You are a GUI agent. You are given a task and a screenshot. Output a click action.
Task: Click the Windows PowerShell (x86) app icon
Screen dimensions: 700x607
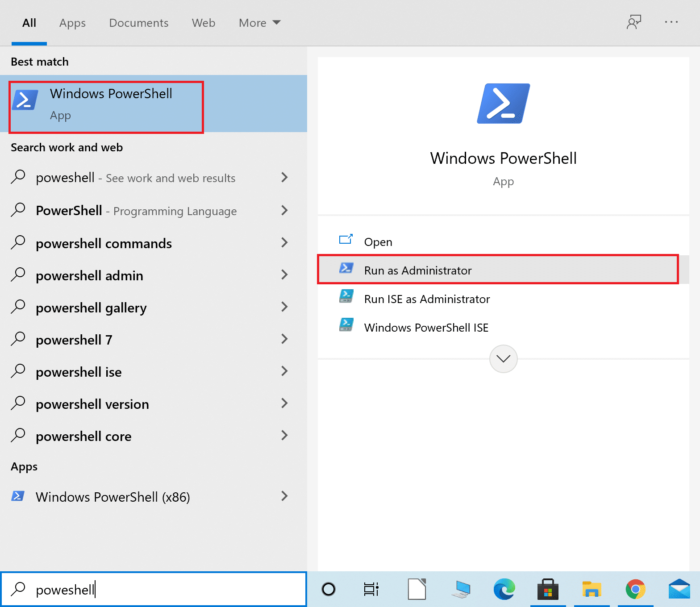18,496
